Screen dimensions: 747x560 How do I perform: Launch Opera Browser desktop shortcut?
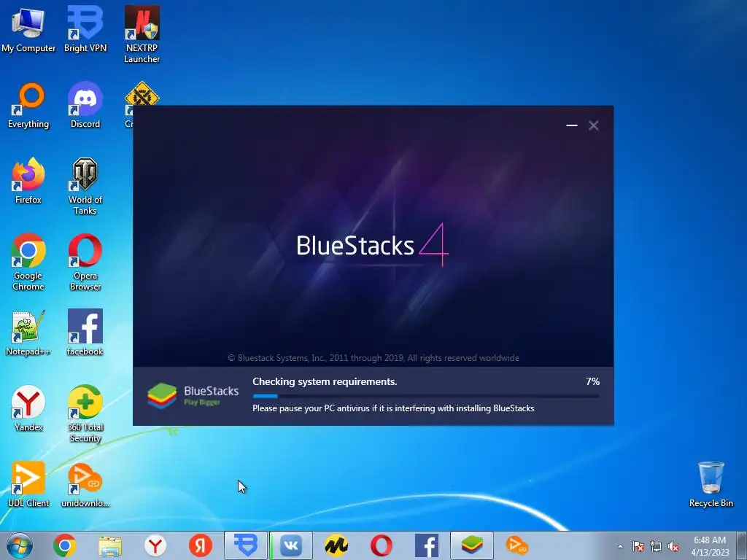(x=85, y=262)
